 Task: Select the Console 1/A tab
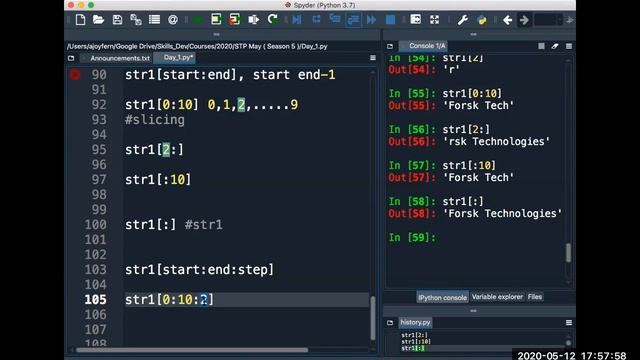[423, 46]
